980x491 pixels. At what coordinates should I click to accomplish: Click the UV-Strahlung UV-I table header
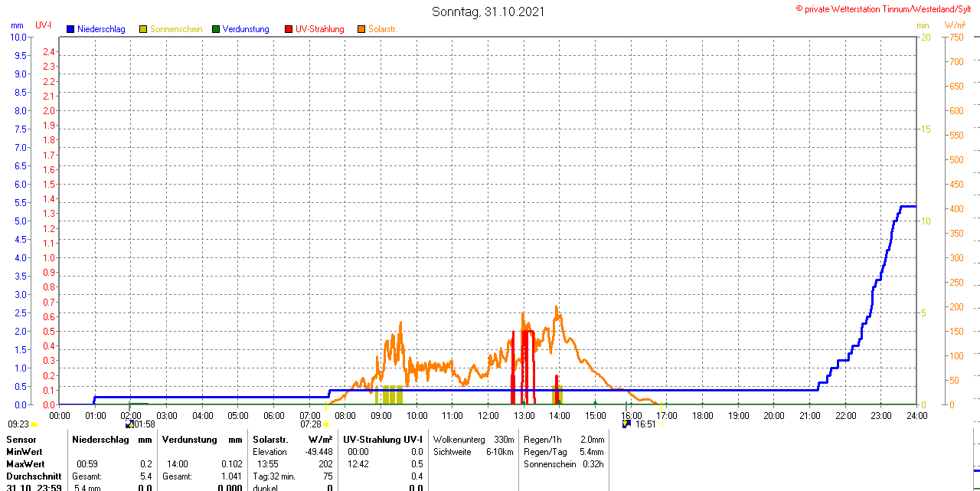[383, 440]
